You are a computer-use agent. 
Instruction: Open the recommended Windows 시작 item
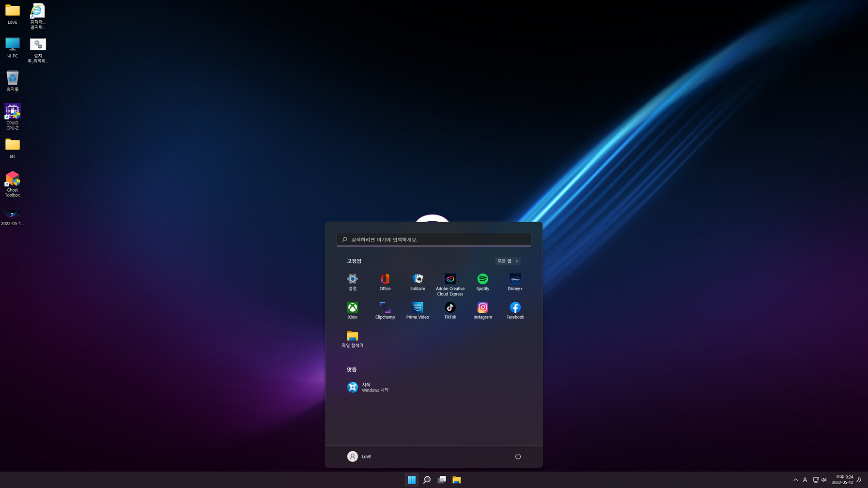[368, 387]
